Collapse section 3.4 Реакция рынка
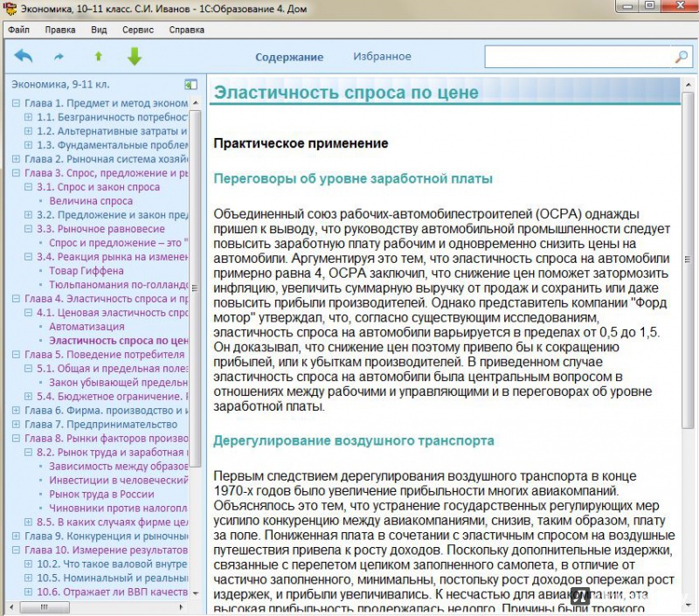 coord(28,257)
